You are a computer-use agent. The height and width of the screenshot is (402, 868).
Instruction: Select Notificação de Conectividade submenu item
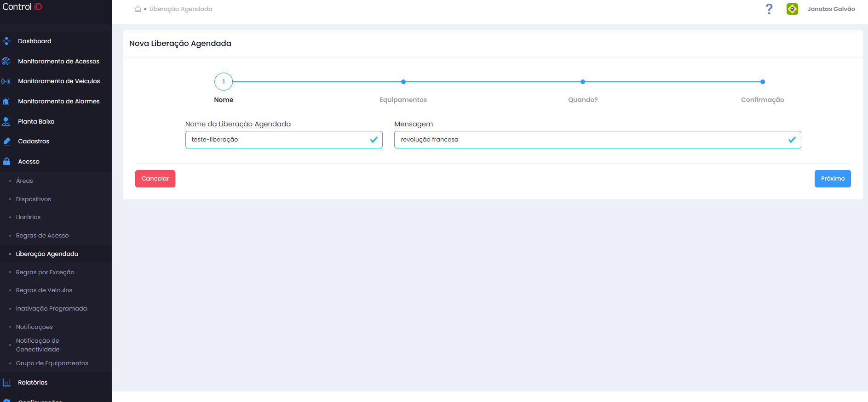pyautogui.click(x=38, y=345)
